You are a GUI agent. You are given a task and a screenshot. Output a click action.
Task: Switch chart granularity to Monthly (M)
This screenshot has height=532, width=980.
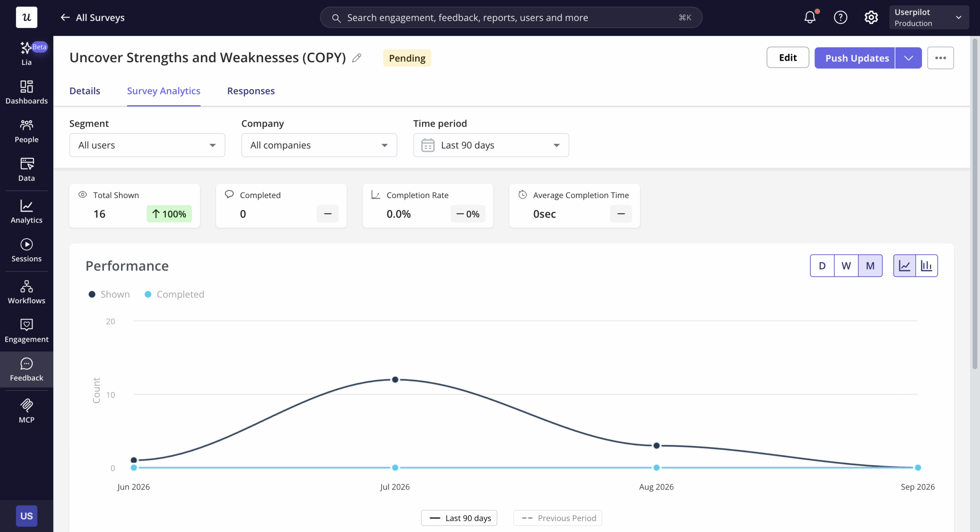870,265
